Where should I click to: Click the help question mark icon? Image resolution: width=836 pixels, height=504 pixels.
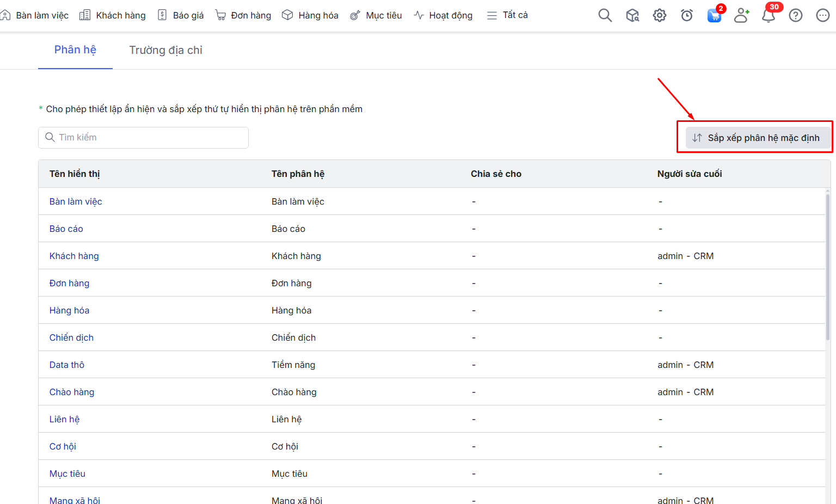[796, 15]
